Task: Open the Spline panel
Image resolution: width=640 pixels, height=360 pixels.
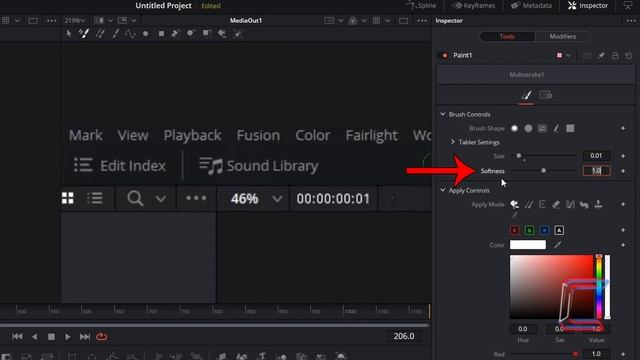Action: (422, 5)
